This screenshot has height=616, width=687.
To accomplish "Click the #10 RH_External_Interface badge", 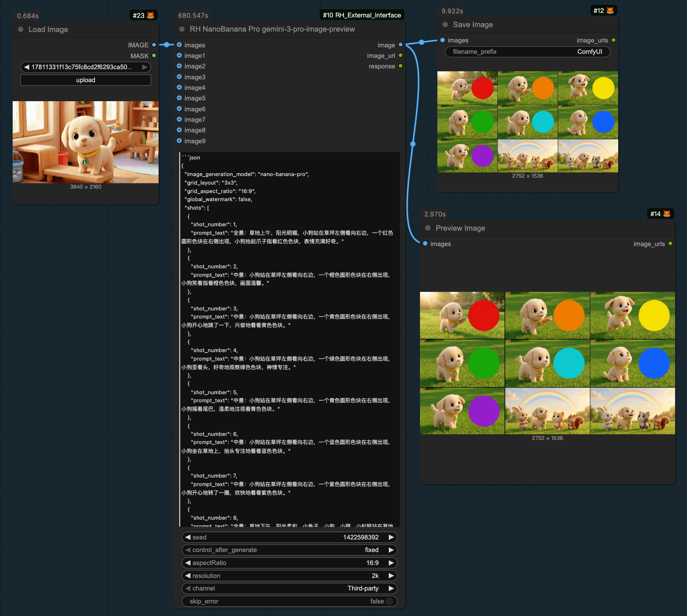I will (362, 15).
